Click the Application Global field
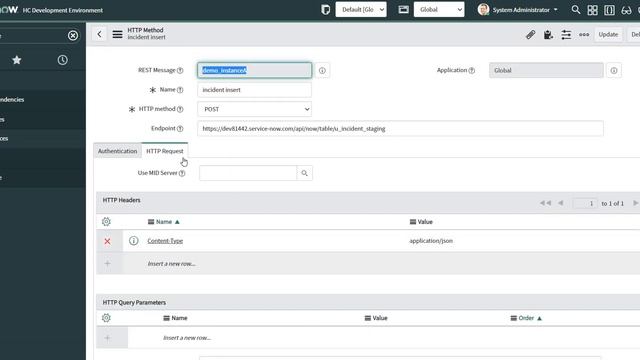Image resolution: width=640 pixels, height=360 pixels. 546,70
